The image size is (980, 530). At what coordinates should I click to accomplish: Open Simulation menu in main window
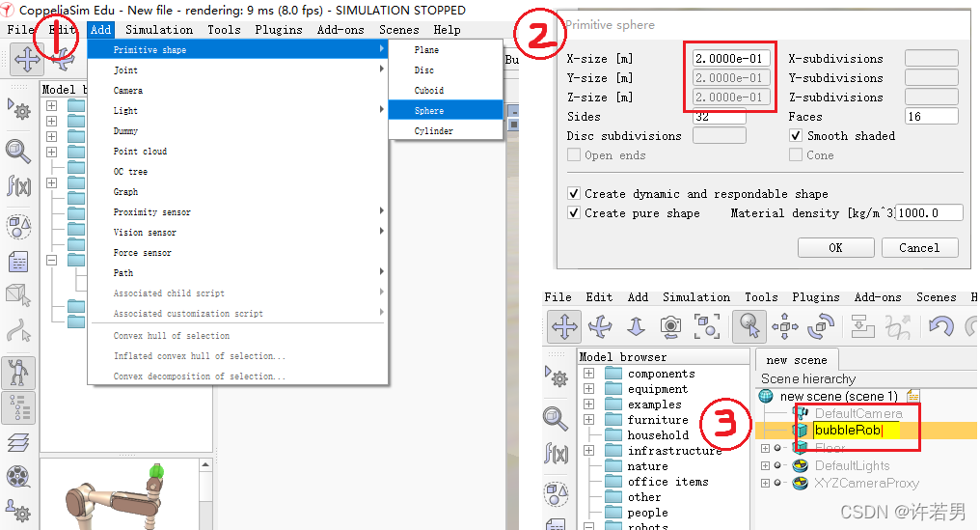pos(159,29)
